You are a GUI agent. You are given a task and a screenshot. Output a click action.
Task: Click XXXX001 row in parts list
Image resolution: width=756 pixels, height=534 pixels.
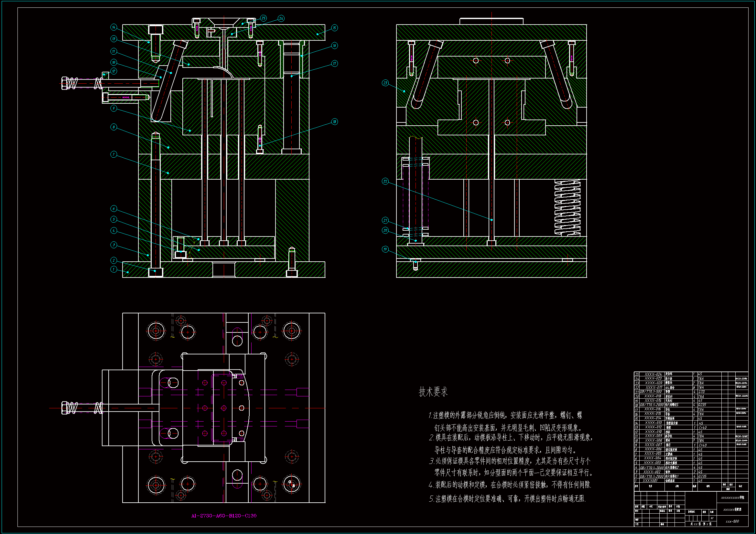pos(651,481)
